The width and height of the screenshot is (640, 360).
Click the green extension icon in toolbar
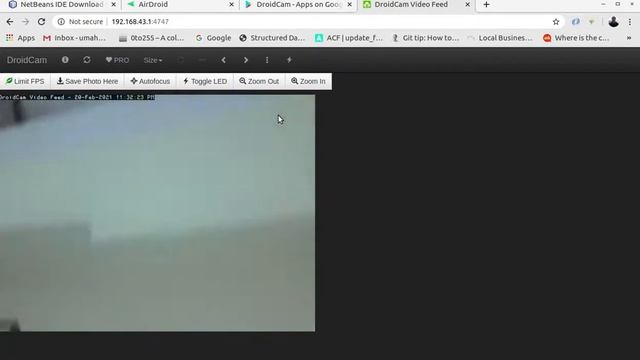tap(591, 22)
